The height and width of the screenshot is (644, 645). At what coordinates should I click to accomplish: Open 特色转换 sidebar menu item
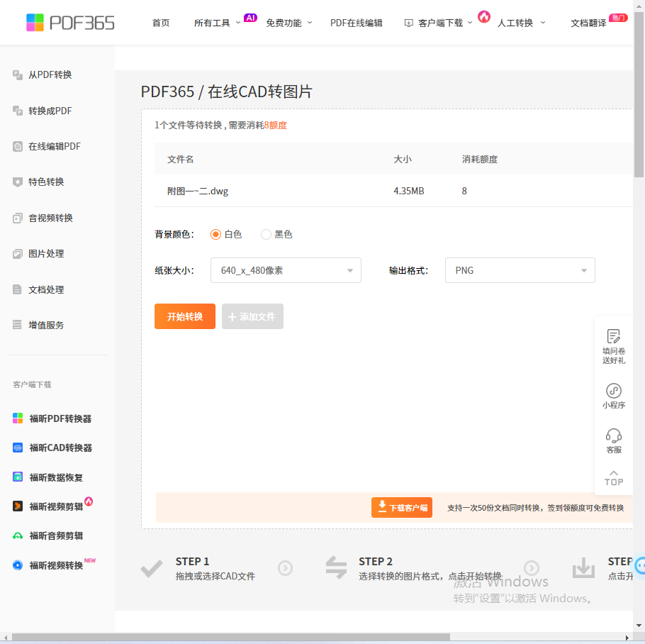pyautogui.click(x=46, y=182)
